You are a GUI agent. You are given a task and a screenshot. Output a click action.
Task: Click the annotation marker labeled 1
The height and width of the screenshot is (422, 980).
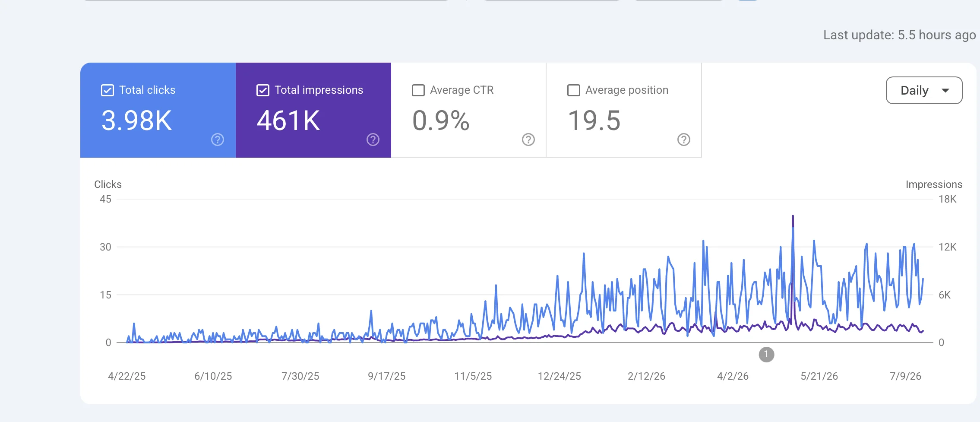(x=766, y=355)
